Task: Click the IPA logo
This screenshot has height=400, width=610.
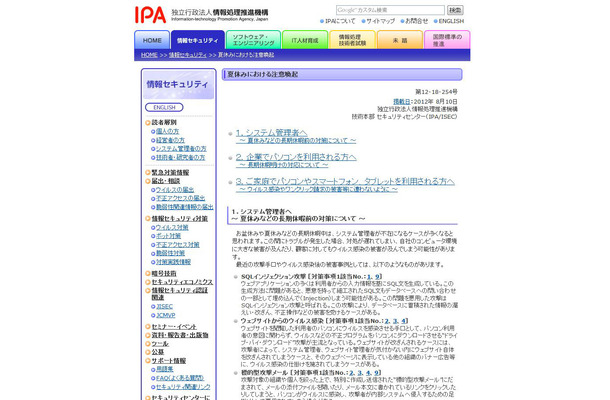Action: (x=150, y=14)
